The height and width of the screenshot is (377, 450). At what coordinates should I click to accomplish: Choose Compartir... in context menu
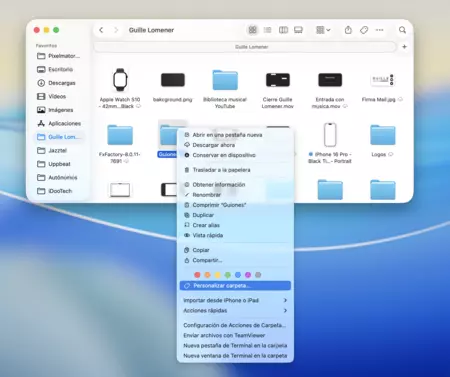tap(235, 260)
